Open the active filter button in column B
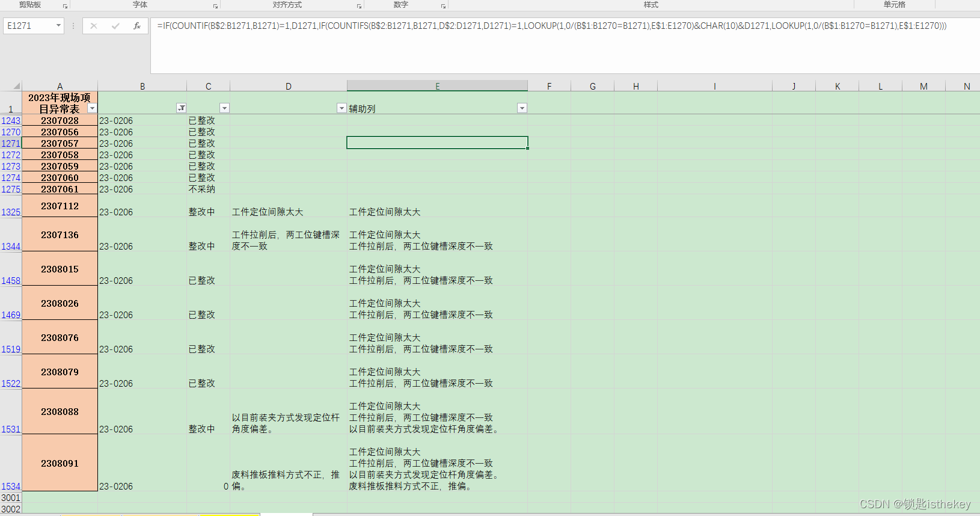 pyautogui.click(x=181, y=108)
